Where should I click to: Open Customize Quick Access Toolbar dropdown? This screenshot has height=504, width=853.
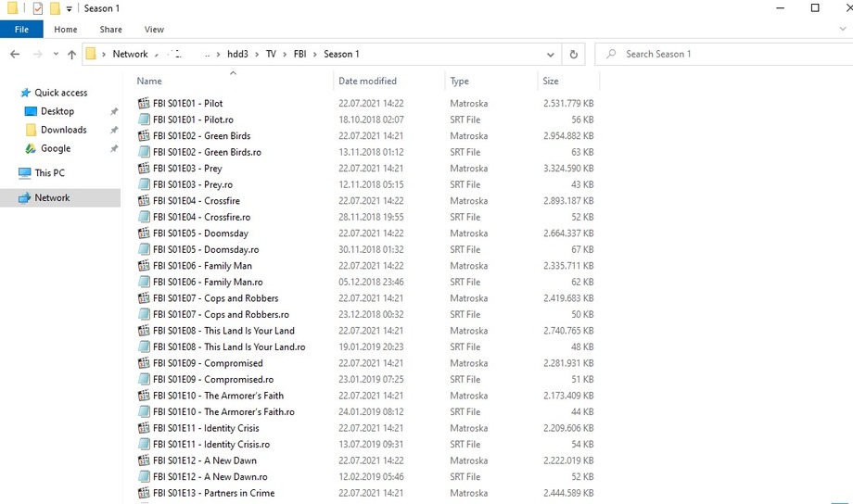point(70,8)
